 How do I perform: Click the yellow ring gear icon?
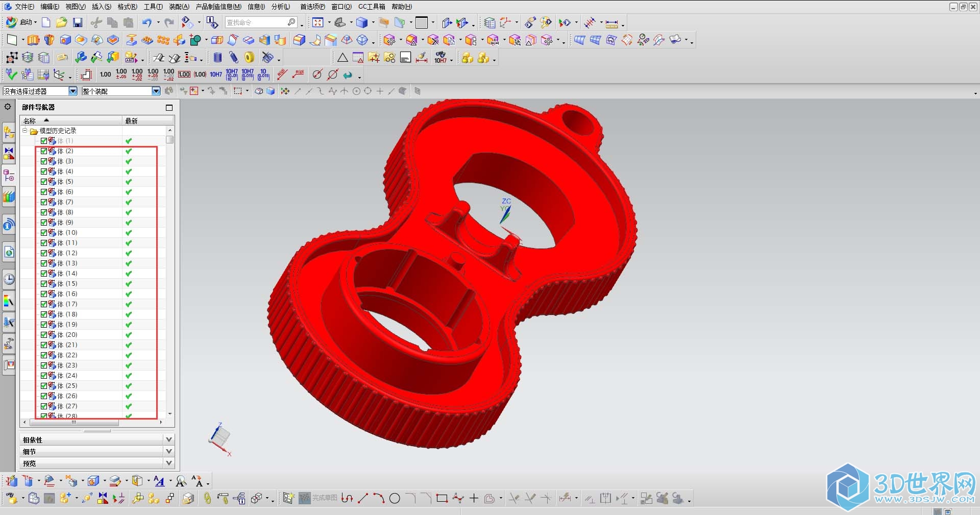[x=249, y=58]
